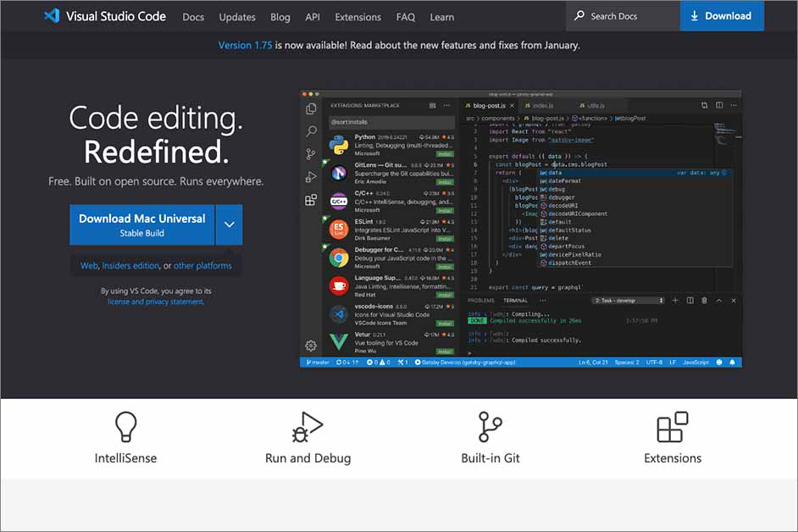Open the Docs menu item
The height and width of the screenshot is (532, 798).
(x=193, y=17)
